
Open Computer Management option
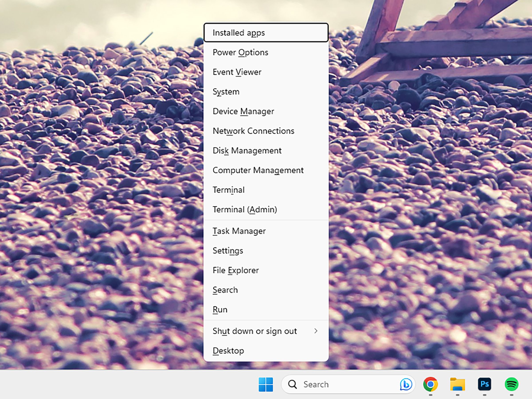258,170
